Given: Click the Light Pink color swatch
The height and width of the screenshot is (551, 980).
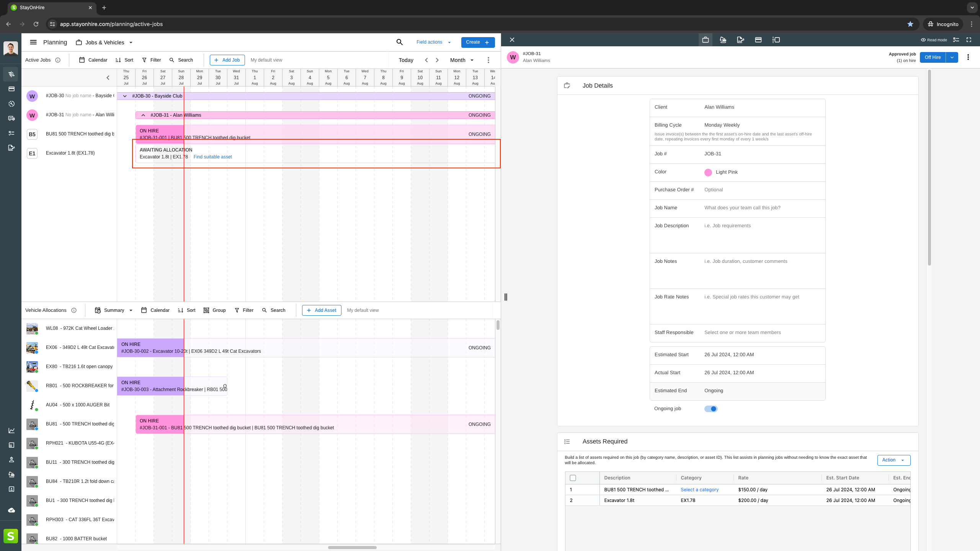Looking at the screenshot, I should pyautogui.click(x=708, y=172).
